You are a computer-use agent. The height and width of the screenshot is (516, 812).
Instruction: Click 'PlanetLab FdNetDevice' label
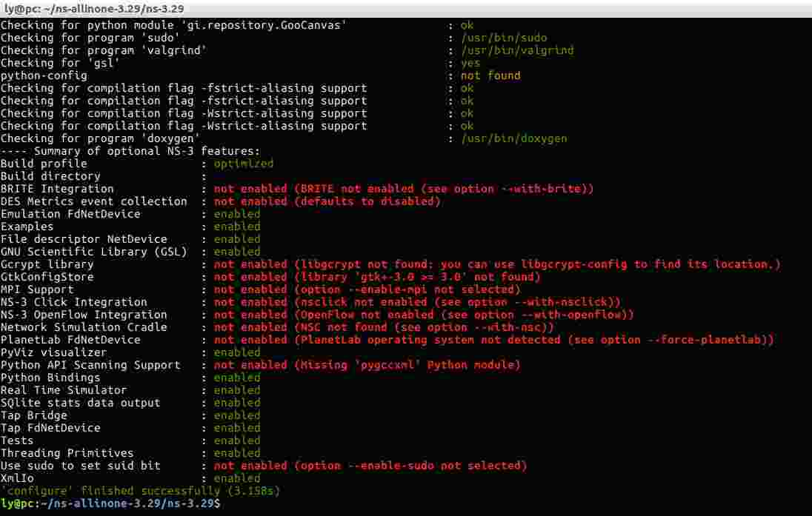(x=70, y=340)
